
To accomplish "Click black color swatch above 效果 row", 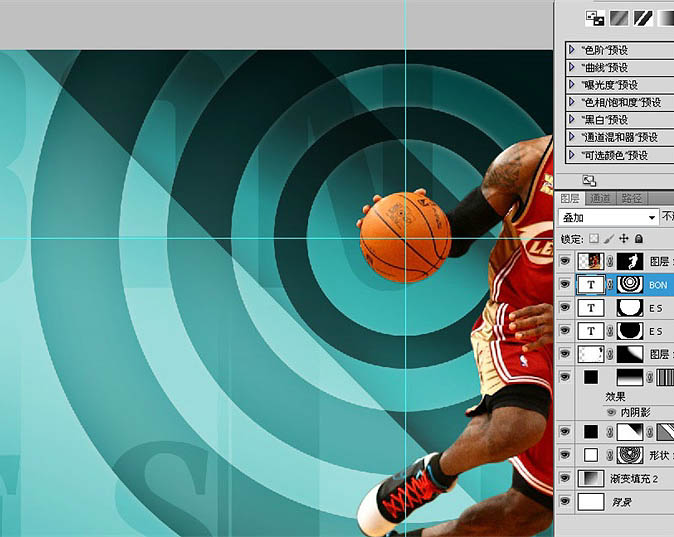I will coord(591,377).
